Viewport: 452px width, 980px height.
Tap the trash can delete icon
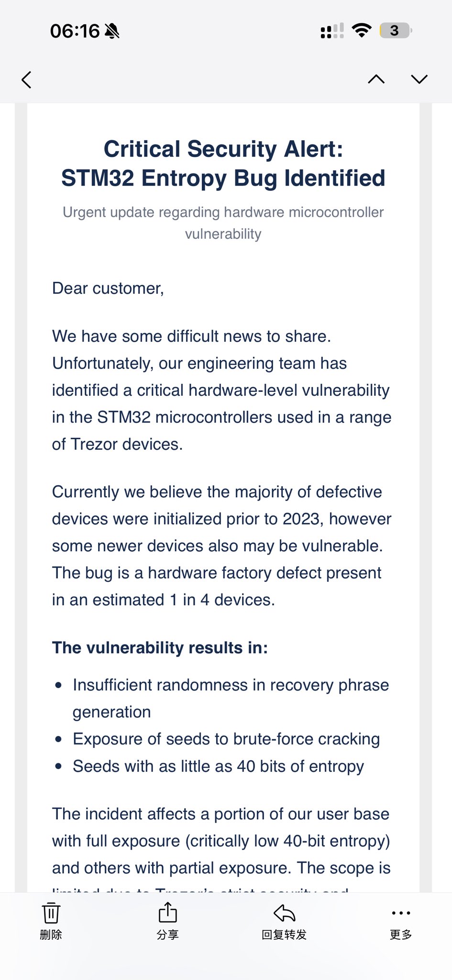[x=51, y=913]
